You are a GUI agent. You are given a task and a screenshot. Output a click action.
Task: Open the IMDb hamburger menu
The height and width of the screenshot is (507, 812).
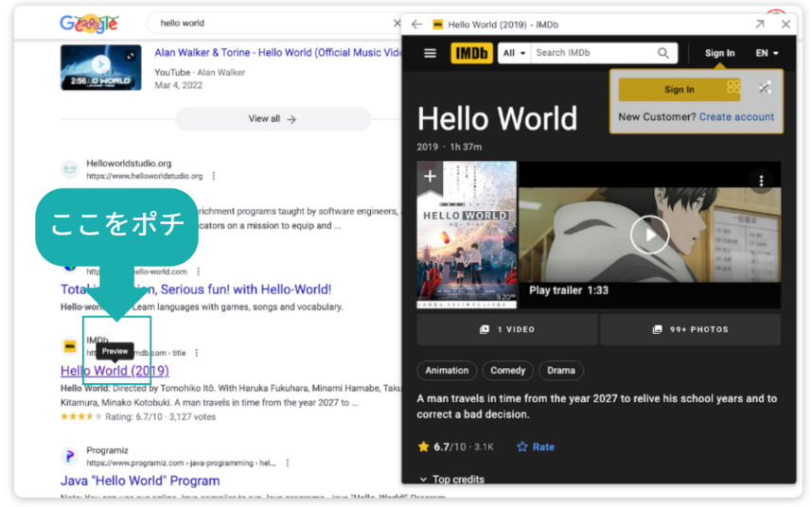(x=430, y=53)
